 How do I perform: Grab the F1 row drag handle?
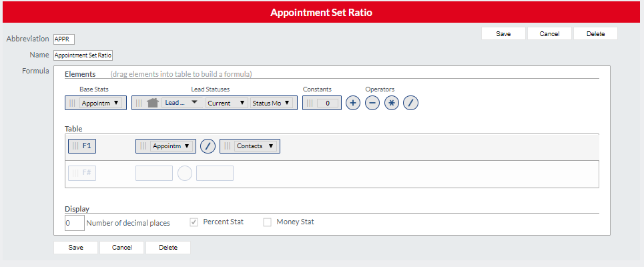click(75, 146)
